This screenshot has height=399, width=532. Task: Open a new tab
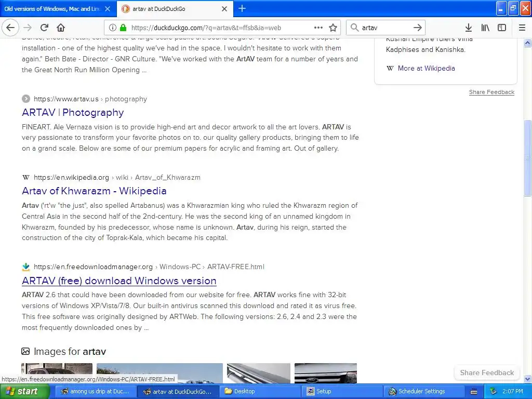pos(242,8)
